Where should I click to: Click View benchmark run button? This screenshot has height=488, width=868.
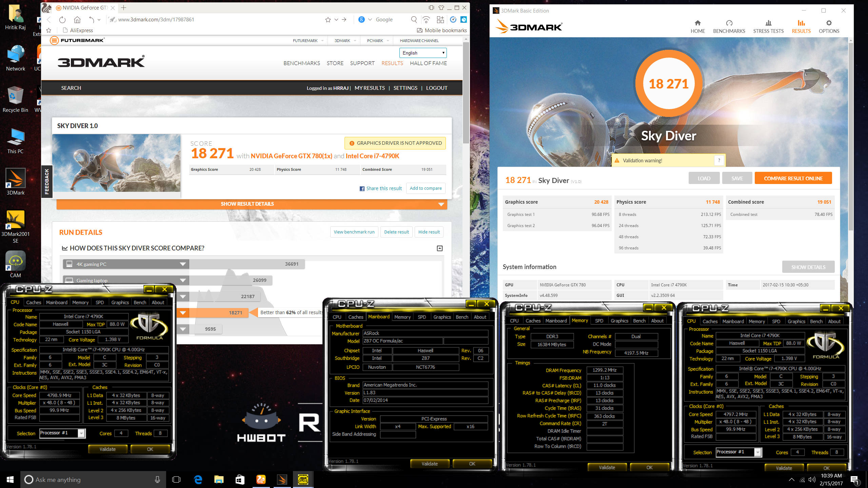click(354, 232)
